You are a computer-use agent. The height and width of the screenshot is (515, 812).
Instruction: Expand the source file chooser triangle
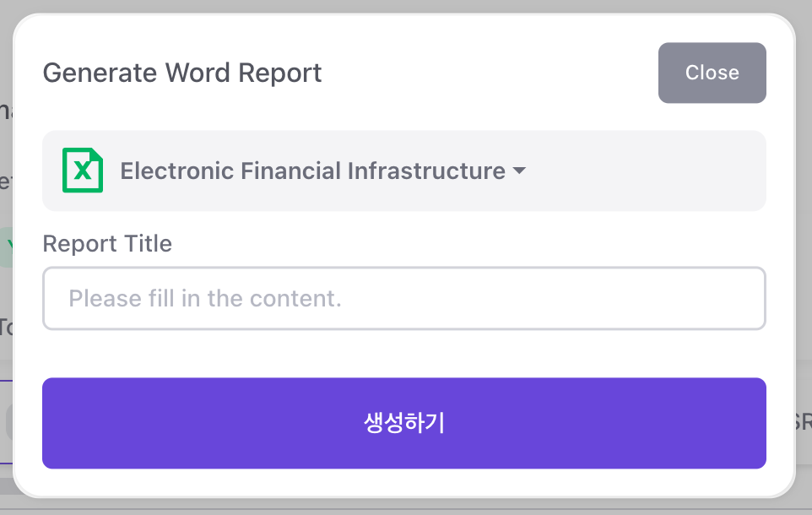(519, 171)
